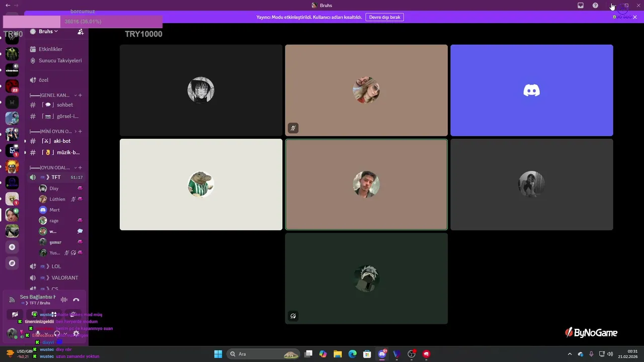
Task: Open the Bruhs server name dropdown
Action: [x=48, y=31]
